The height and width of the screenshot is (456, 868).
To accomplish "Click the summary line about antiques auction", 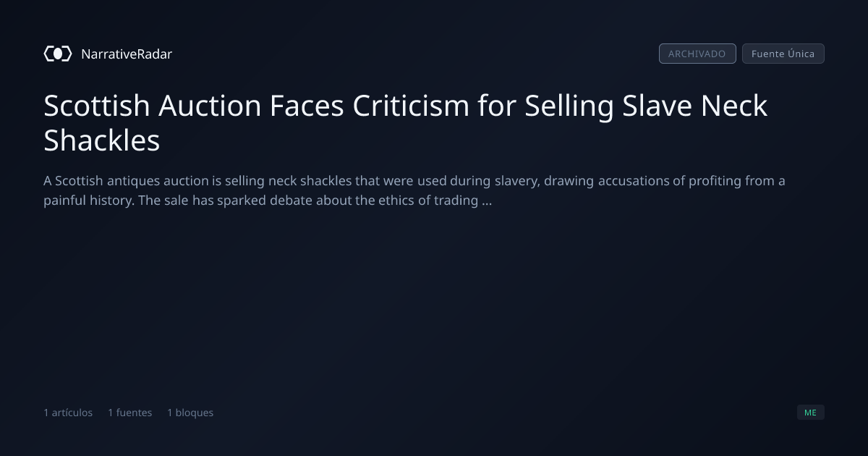I will click(414, 180).
